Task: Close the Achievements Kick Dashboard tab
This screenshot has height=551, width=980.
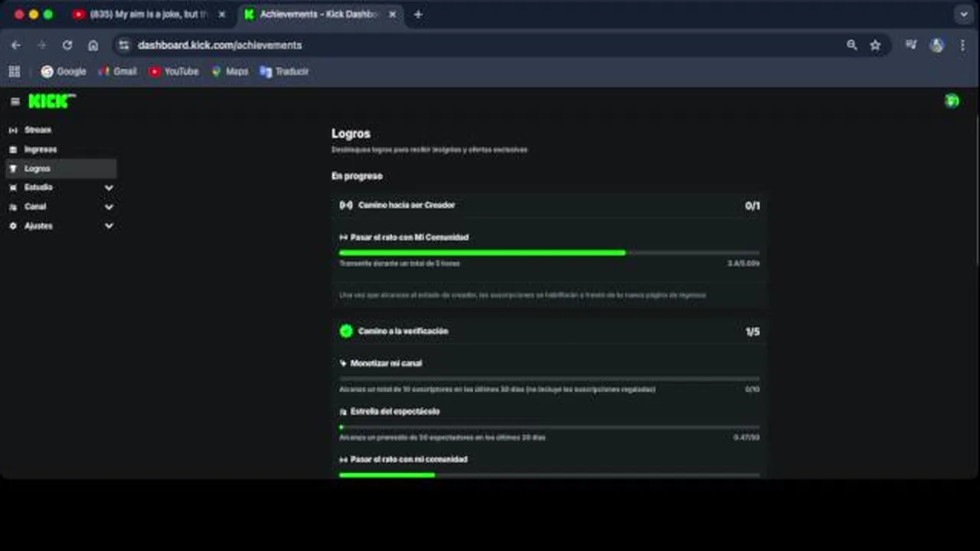Action: pos(392,15)
